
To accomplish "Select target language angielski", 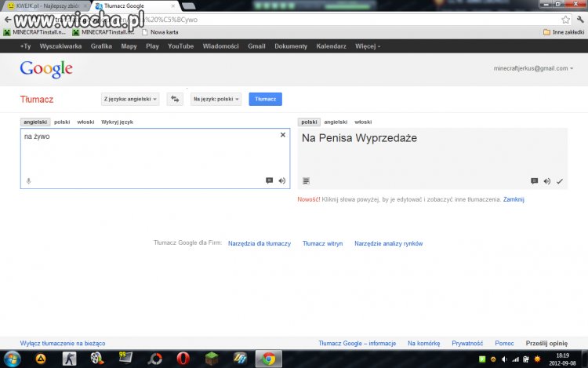I will pos(336,122).
